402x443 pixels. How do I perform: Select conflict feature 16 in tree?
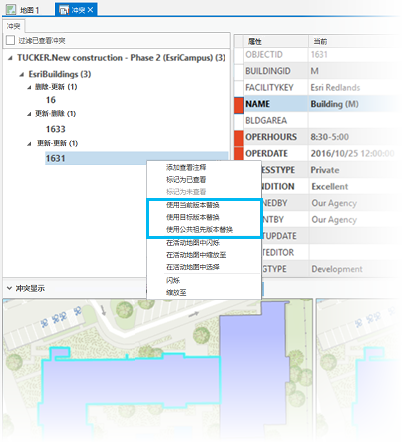(51, 100)
